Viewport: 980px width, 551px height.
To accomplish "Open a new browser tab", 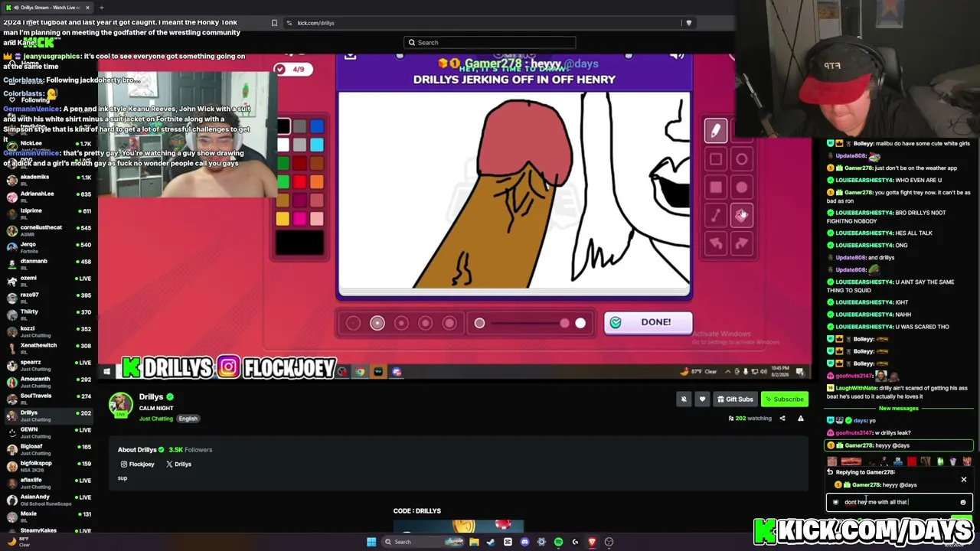I will 101,8.
